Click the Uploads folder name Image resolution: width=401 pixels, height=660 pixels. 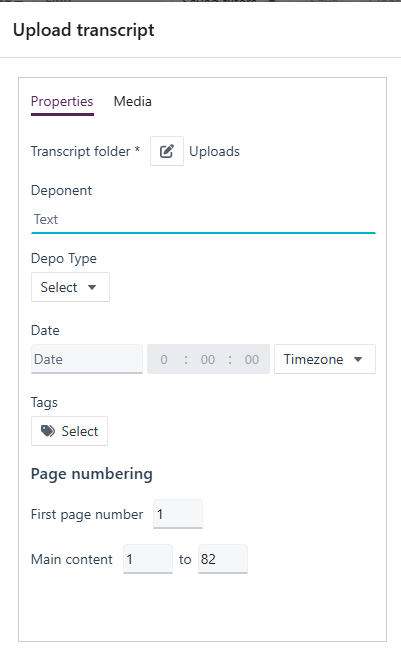[215, 152]
